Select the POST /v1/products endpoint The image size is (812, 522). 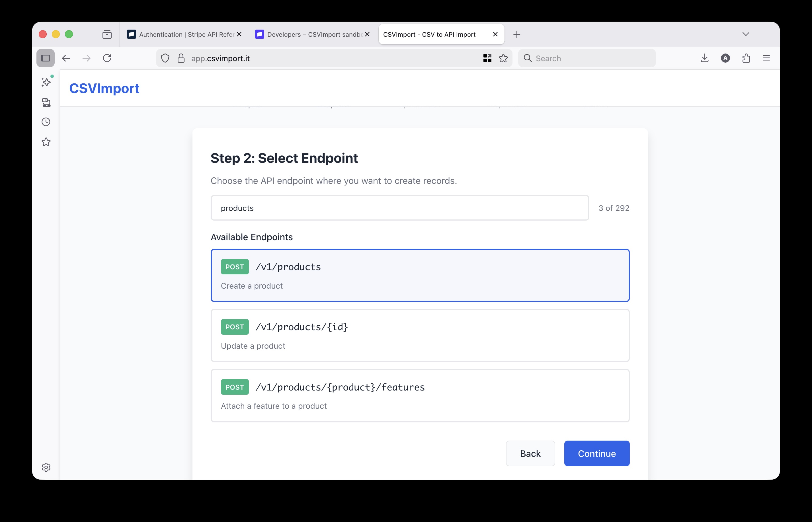[x=420, y=275]
